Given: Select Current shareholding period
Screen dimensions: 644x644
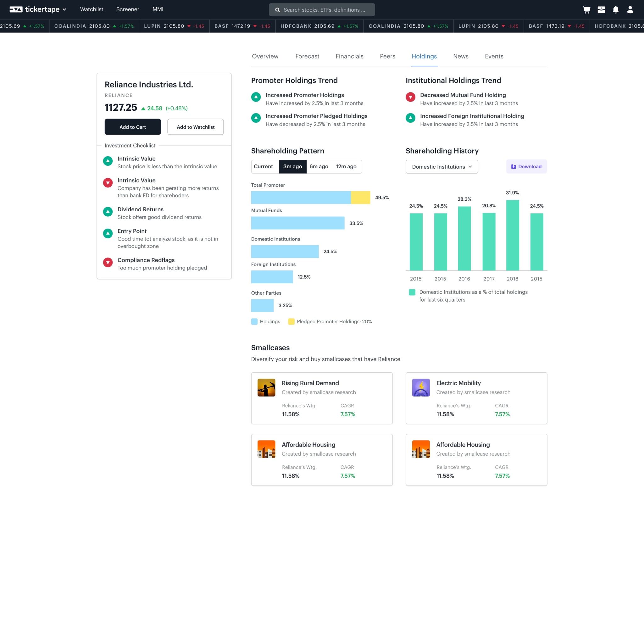Looking at the screenshot, I should (263, 167).
